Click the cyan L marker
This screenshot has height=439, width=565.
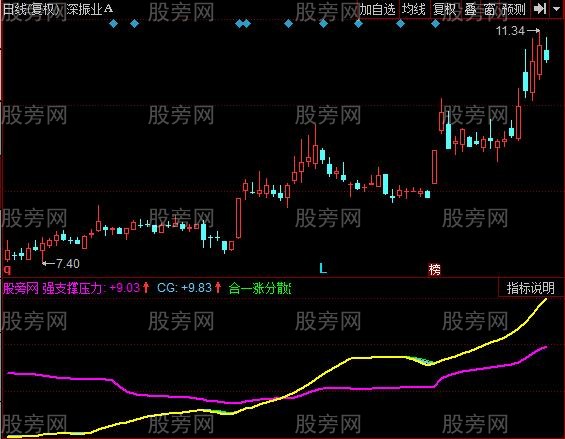[323, 268]
